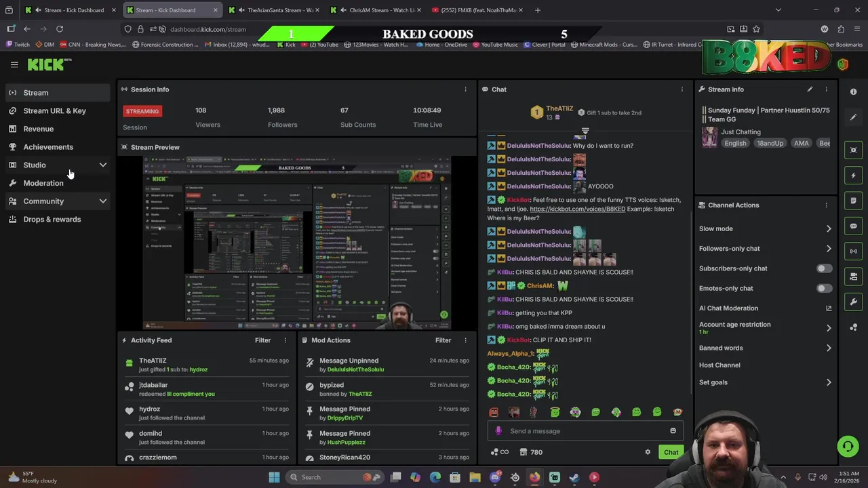Open Activity Feed Filter
The image size is (868, 488).
coord(262,340)
